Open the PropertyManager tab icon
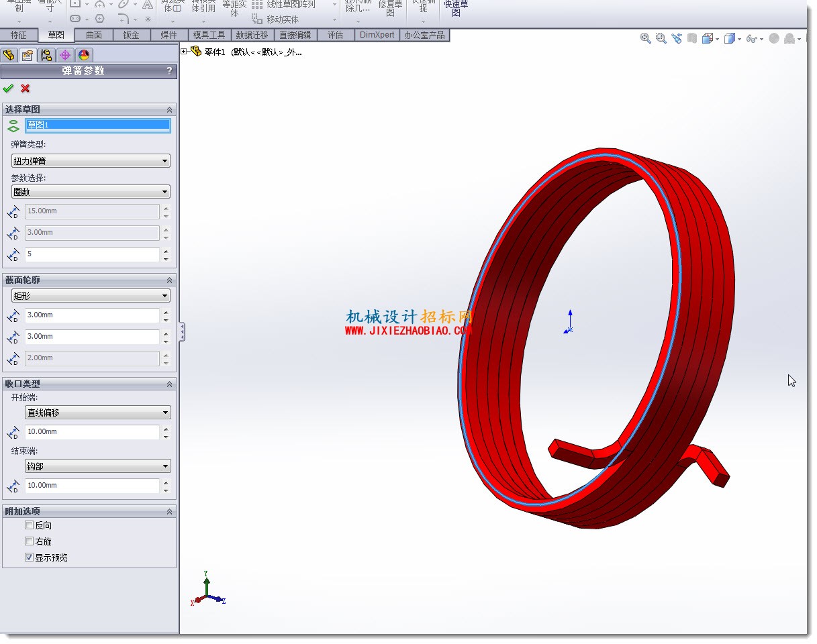817x644 pixels. coord(28,55)
